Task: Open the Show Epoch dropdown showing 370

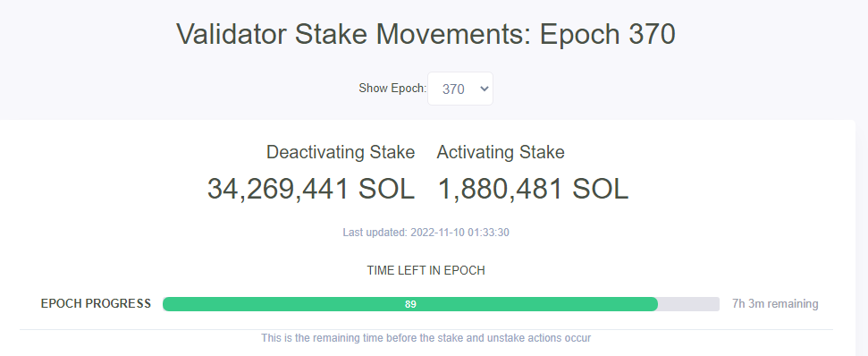Action: point(460,89)
